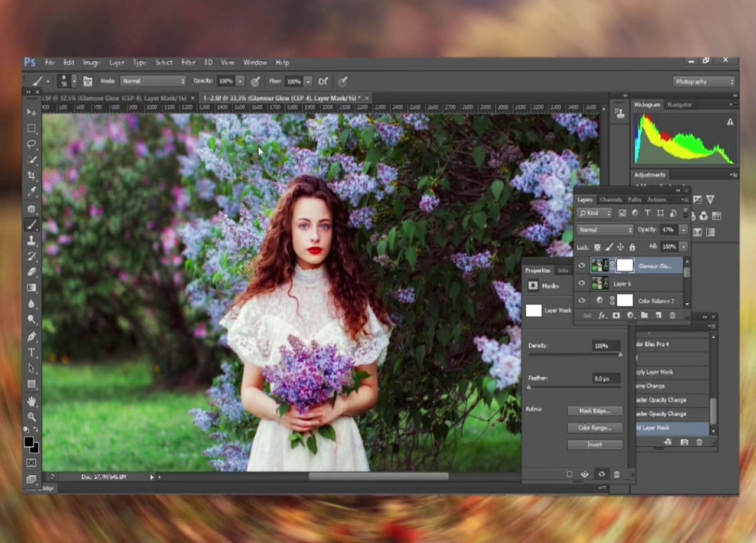756x543 pixels.
Task: Toggle the brush panel icon in options bar
Action: [88, 81]
